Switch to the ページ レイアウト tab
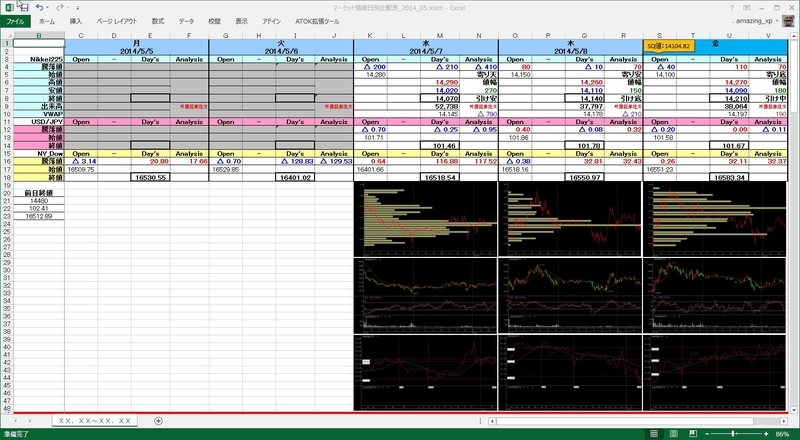 [x=117, y=21]
